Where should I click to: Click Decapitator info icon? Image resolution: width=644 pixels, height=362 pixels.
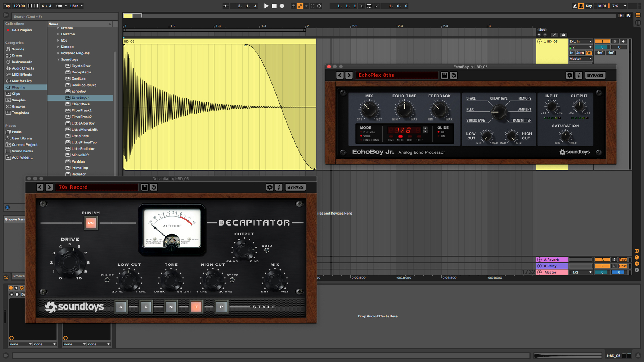tap(279, 187)
